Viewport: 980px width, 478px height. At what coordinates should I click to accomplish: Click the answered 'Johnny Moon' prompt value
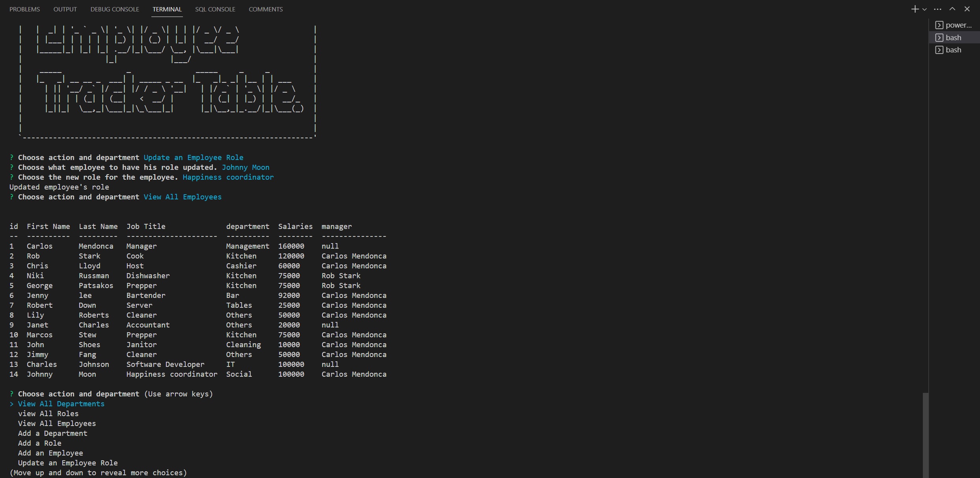246,167
